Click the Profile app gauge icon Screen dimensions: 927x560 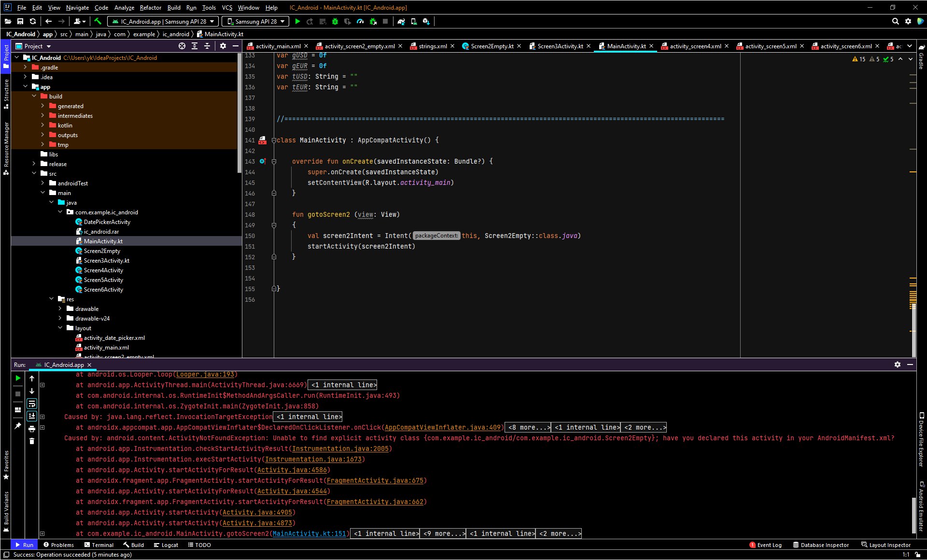coord(360,21)
